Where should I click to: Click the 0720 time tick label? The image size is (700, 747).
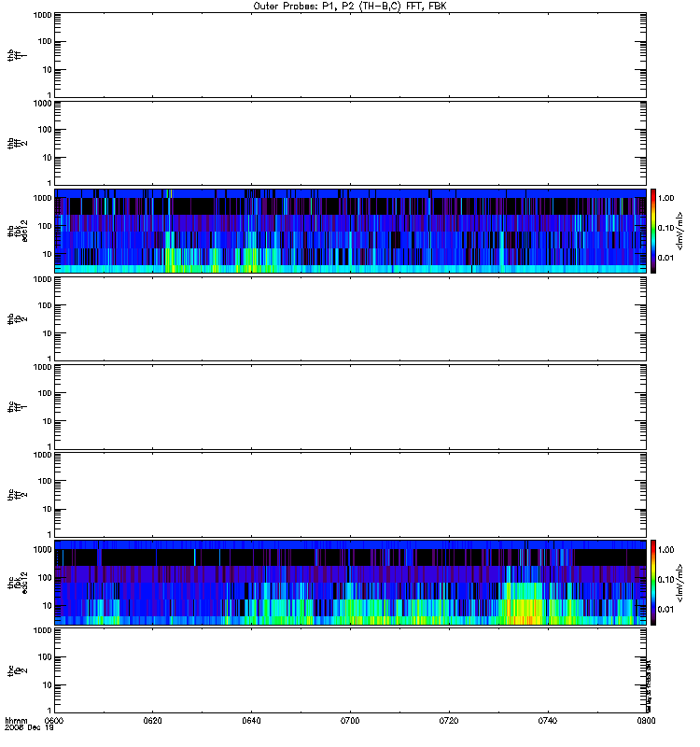pos(449,720)
